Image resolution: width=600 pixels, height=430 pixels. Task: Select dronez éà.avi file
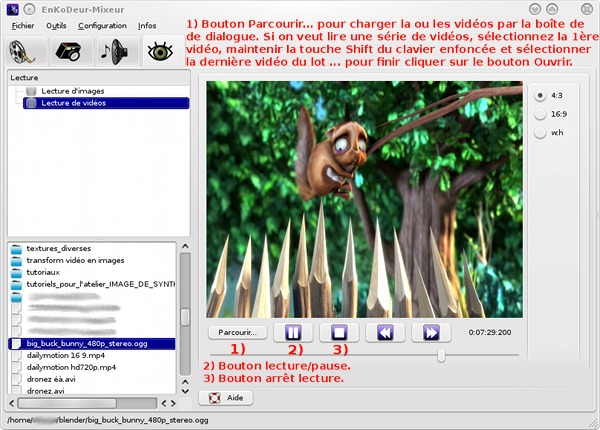[51, 379]
